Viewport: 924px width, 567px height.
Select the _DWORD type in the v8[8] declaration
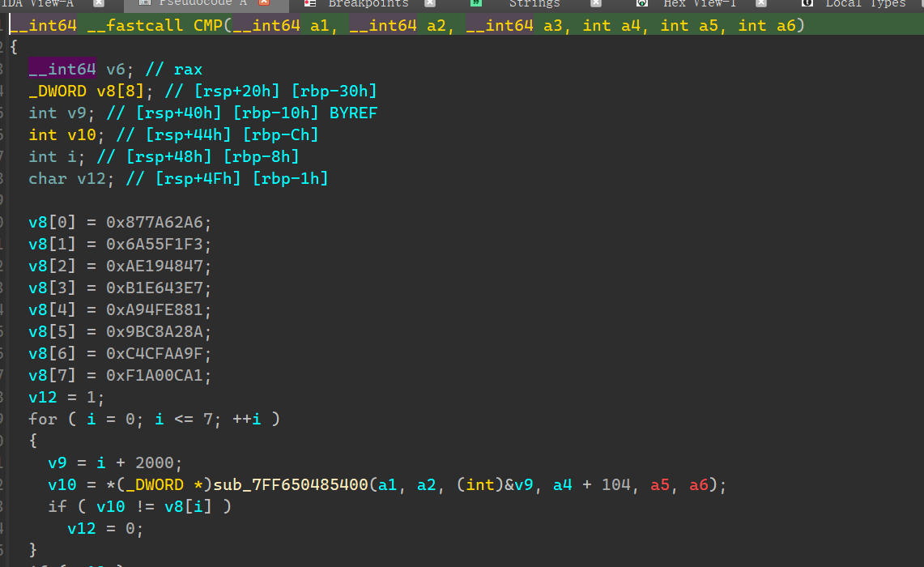pos(57,92)
